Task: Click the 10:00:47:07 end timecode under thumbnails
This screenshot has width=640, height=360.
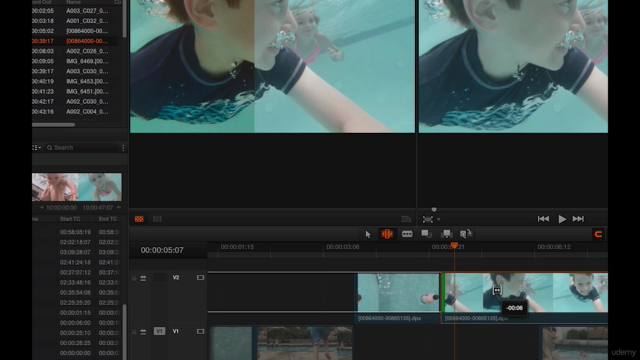Action: point(98,208)
